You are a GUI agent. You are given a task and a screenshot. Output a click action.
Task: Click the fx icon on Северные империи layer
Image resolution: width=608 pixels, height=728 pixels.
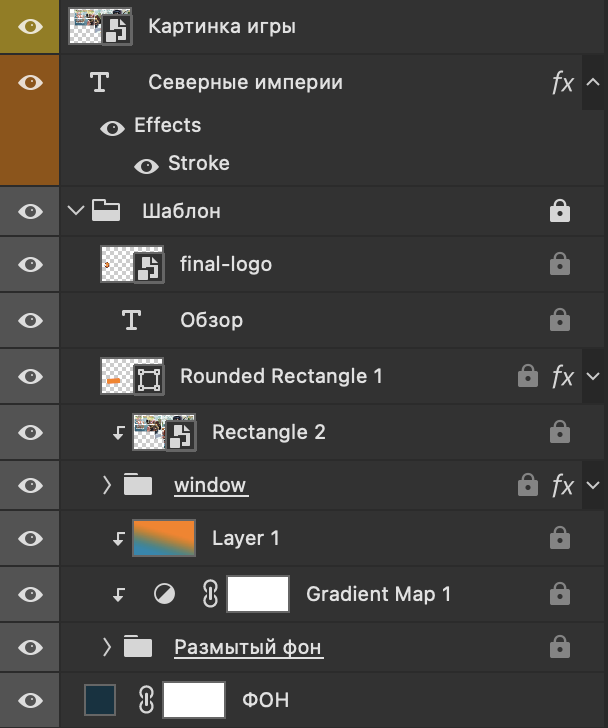tap(563, 83)
